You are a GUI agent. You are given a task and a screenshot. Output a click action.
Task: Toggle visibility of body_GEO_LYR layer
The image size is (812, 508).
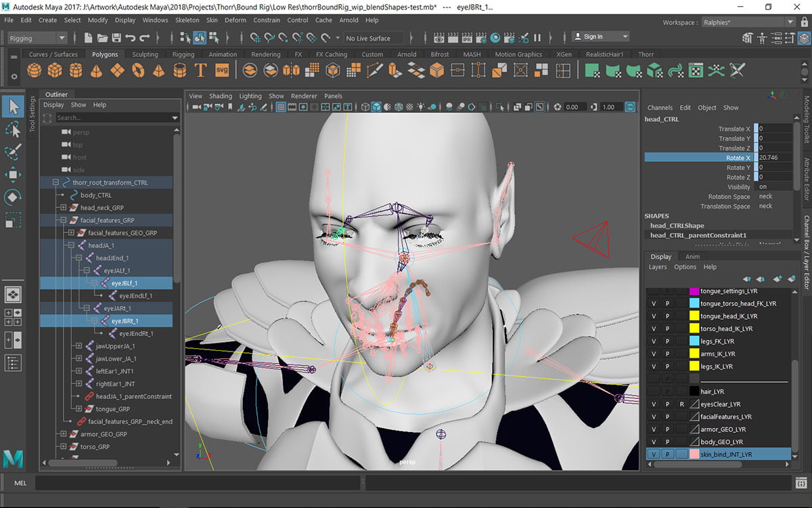pos(654,442)
